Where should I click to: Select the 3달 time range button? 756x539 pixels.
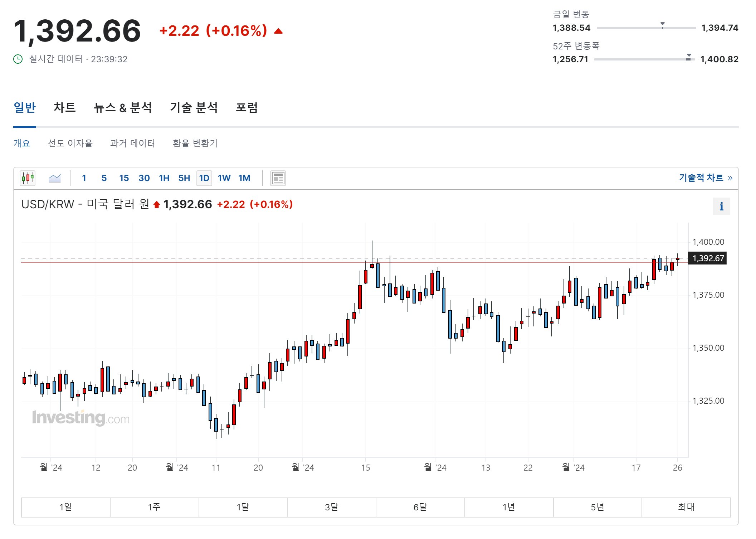coord(331,507)
